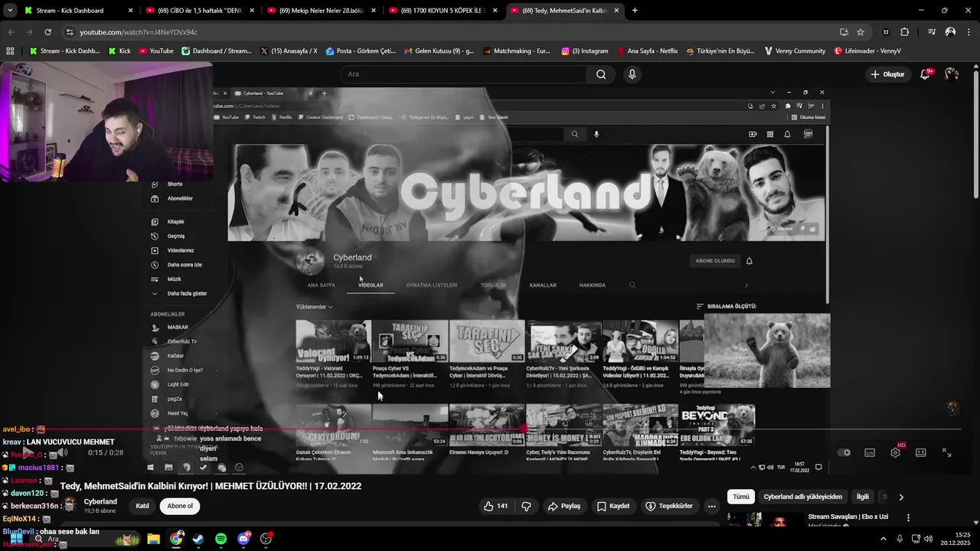The width and height of the screenshot is (980, 551).
Task: Save the video with Kaydet button
Action: click(x=613, y=506)
